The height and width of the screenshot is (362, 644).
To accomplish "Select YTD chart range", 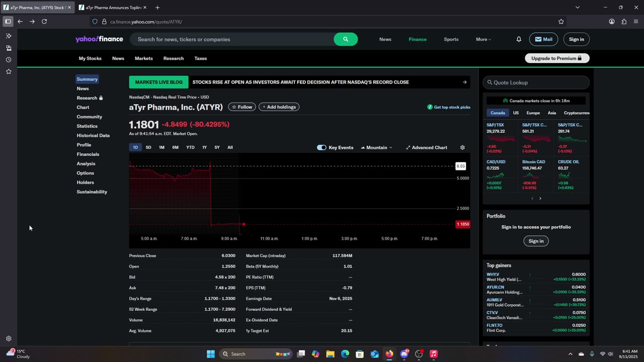I will tap(190, 147).
